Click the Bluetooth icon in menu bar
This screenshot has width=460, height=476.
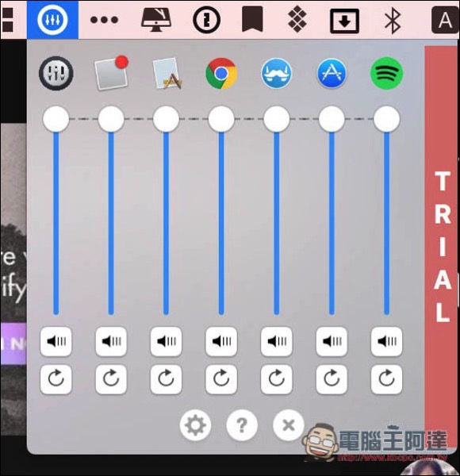393,21
